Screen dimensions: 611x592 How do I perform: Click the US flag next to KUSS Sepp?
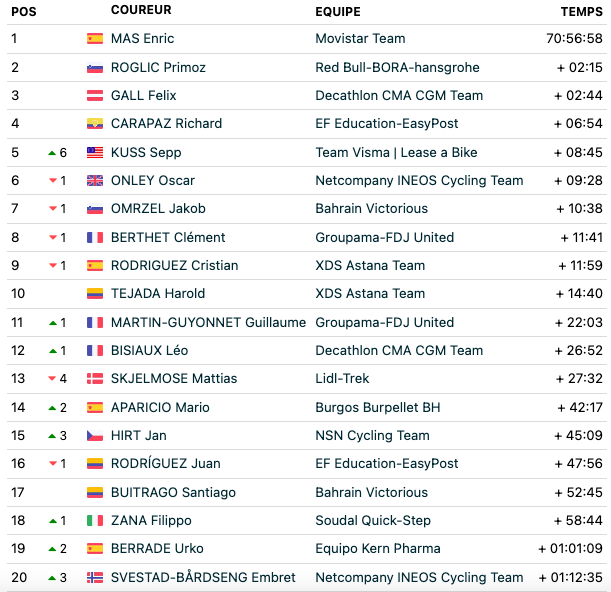[95, 152]
